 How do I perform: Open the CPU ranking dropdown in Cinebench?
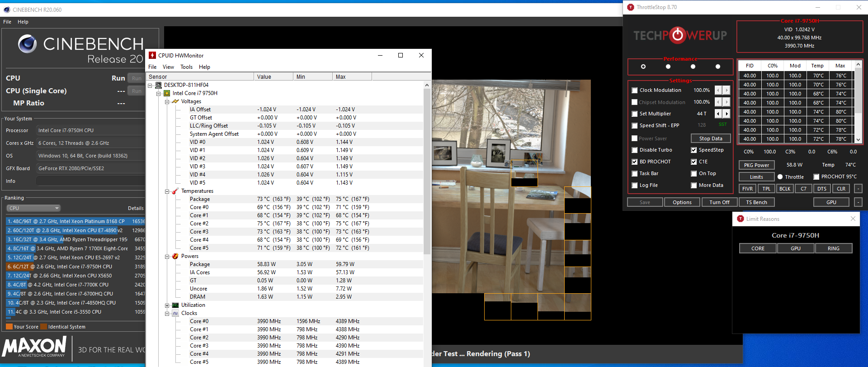pyautogui.click(x=33, y=208)
